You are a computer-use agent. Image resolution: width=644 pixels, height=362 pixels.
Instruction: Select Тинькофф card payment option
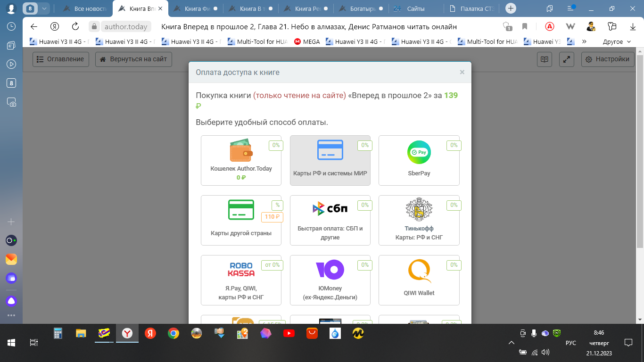tap(419, 220)
